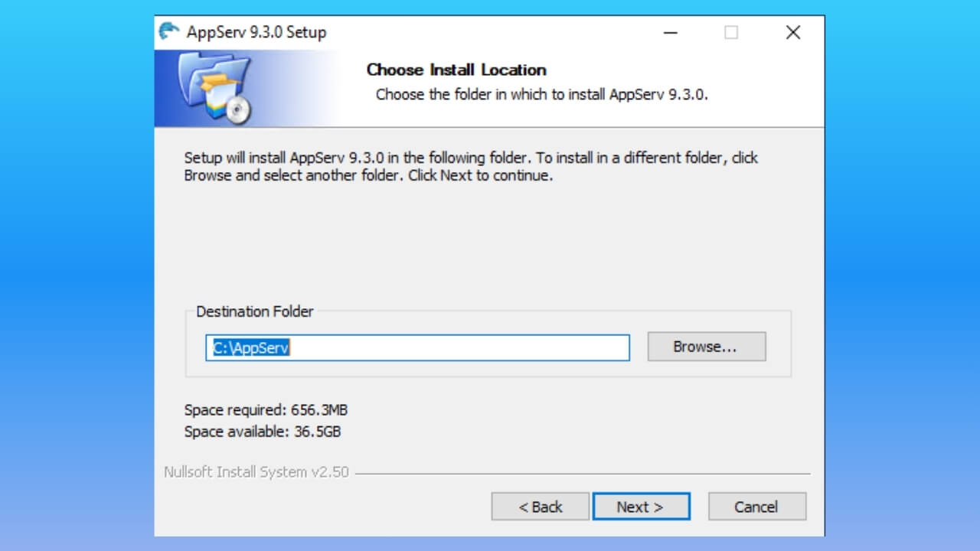Close the AppServ setup window
The image size is (980, 551).
[793, 32]
